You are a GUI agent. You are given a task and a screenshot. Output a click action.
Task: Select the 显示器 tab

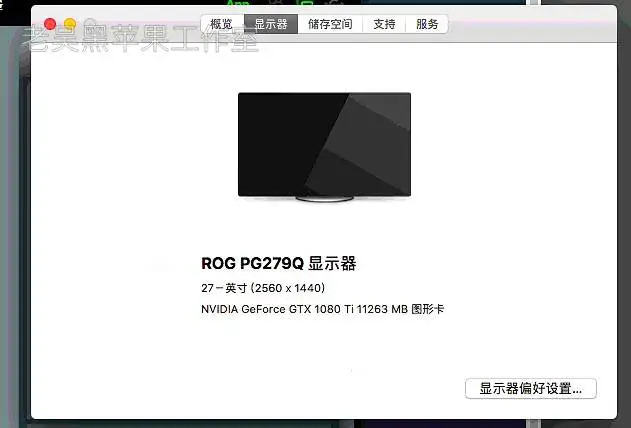271,24
